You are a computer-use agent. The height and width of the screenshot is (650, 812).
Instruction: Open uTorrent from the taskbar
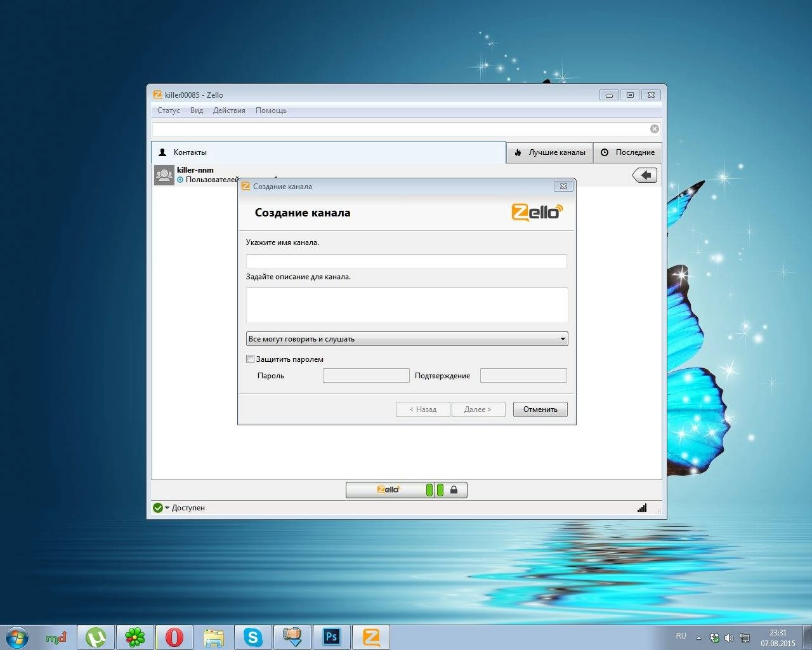click(96, 637)
